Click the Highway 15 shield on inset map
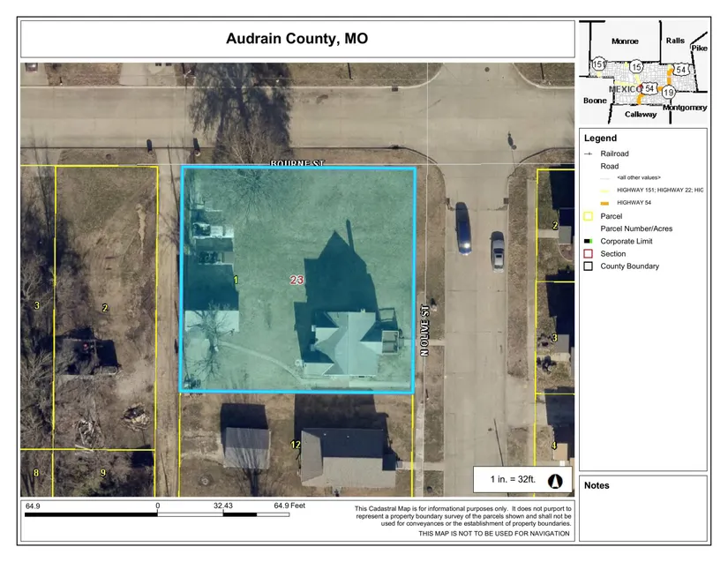The height and width of the screenshot is (562, 728). (635, 68)
